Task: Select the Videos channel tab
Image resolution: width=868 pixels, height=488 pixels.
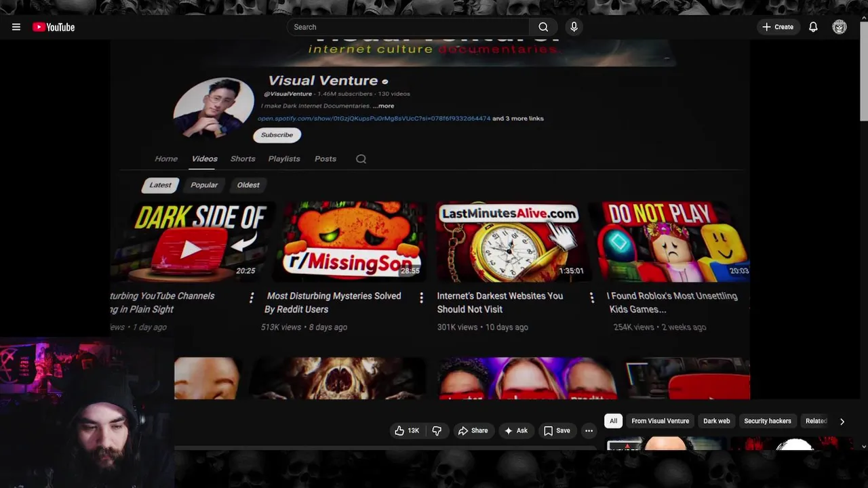Action: [x=204, y=159]
